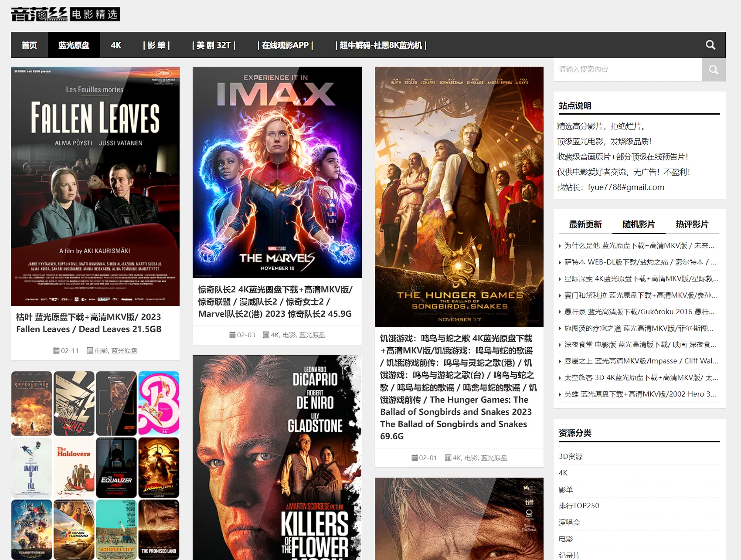Click the 枯叶 Fallen Leaves post title
This screenshot has width=741, height=560.
[89, 323]
